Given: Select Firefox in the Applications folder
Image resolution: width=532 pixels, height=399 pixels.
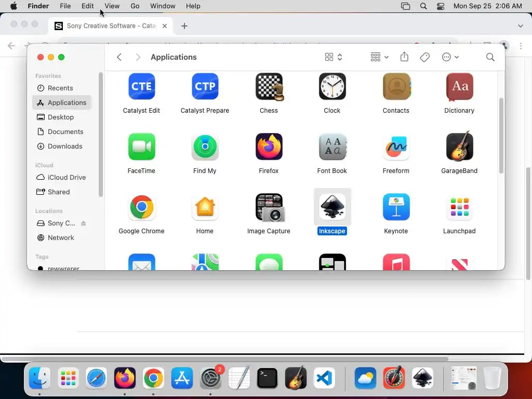Looking at the screenshot, I should click(x=269, y=147).
